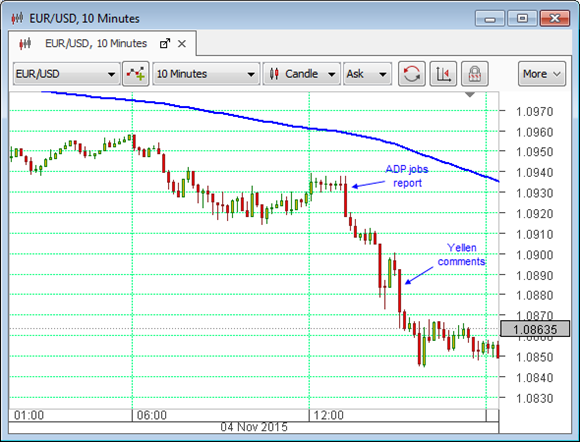Open the 10 Minutes timeframe dropdown
580x442 pixels.
point(206,74)
